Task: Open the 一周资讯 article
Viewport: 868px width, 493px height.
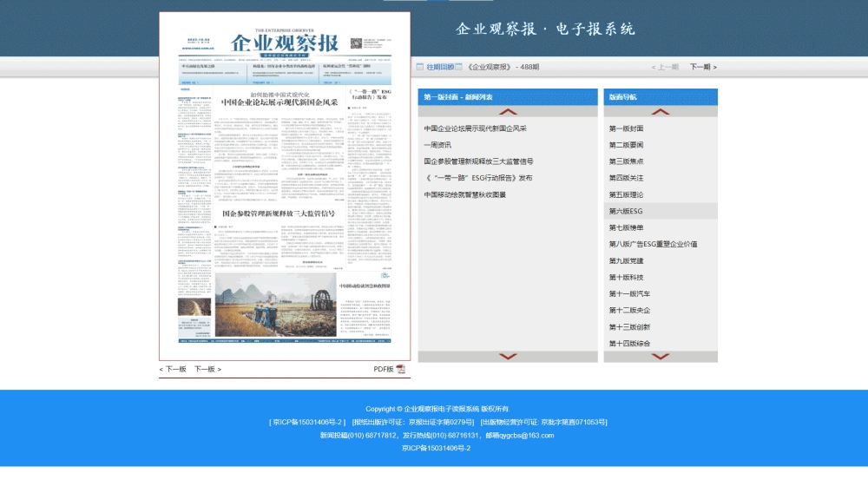Action: coord(437,145)
